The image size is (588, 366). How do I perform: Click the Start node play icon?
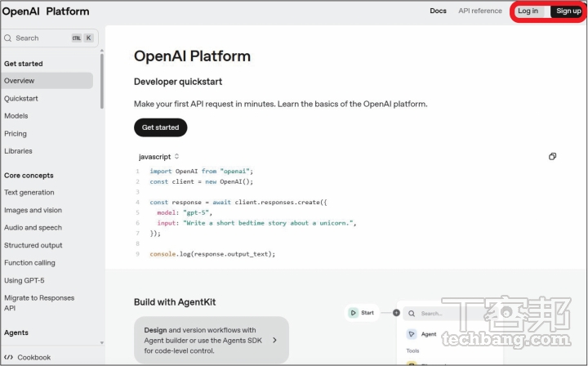354,313
